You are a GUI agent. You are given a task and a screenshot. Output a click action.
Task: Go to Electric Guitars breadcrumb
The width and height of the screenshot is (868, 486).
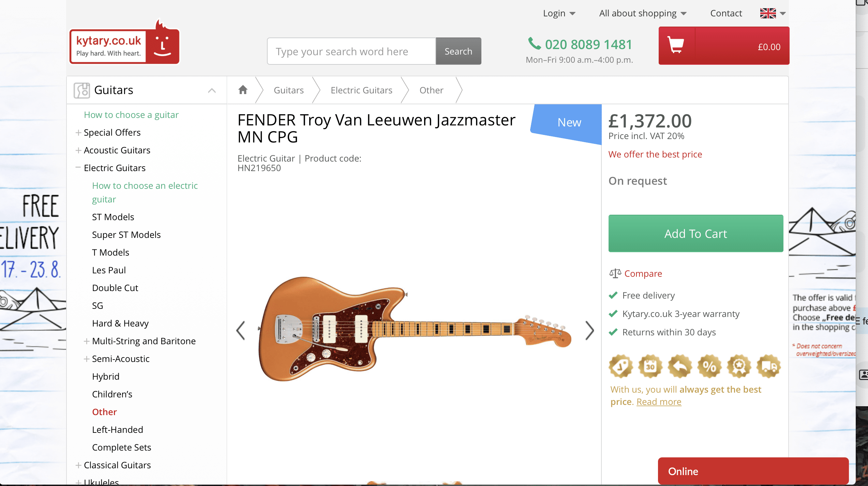(x=361, y=90)
